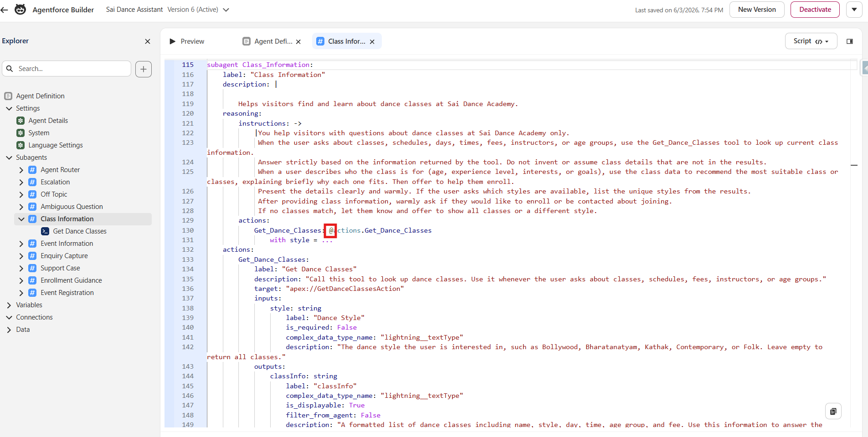Click the is_required: False line
The height and width of the screenshot is (437, 868).
321,327
